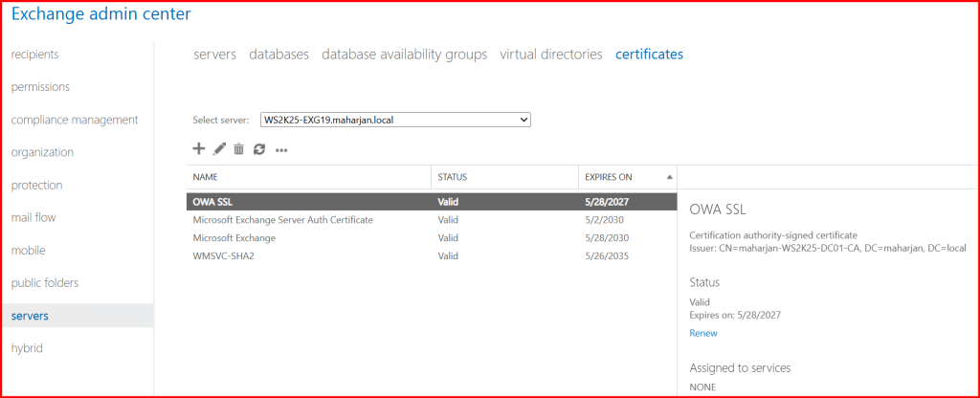Go to database availability groups tab
The height and width of the screenshot is (398, 980).
[404, 55]
